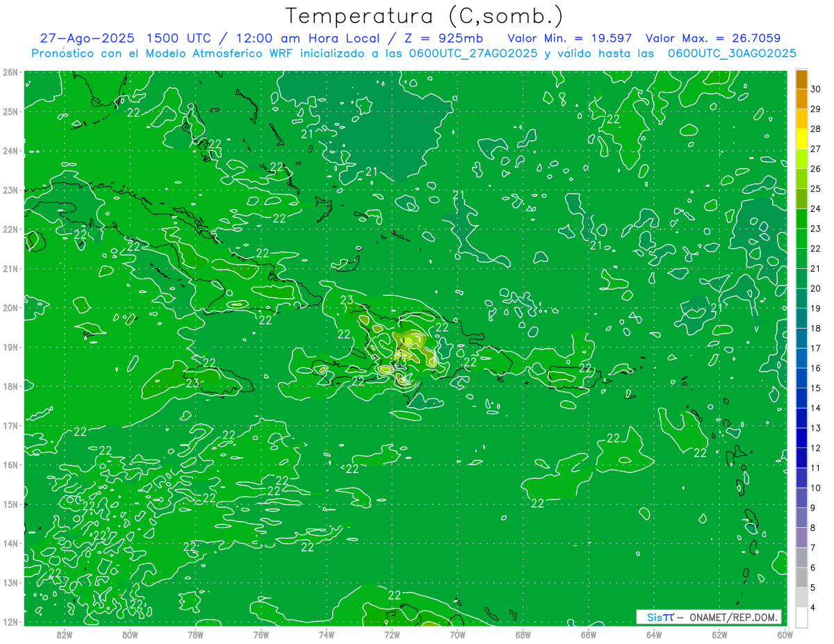
Task: Click the "23N" latitude axis label
Action: 10,190
